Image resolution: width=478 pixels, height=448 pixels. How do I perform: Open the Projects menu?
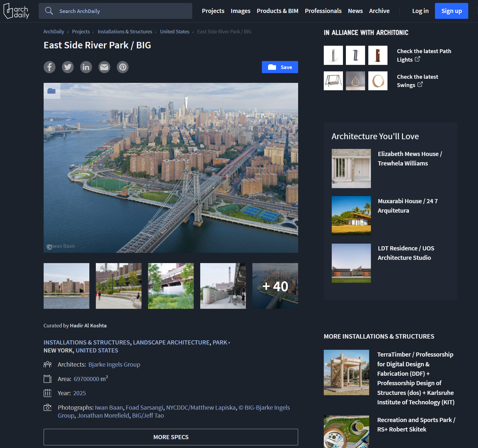pyautogui.click(x=213, y=11)
